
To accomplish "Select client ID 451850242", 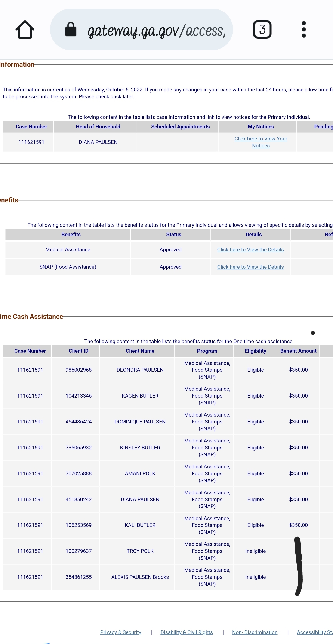I will [78, 500].
